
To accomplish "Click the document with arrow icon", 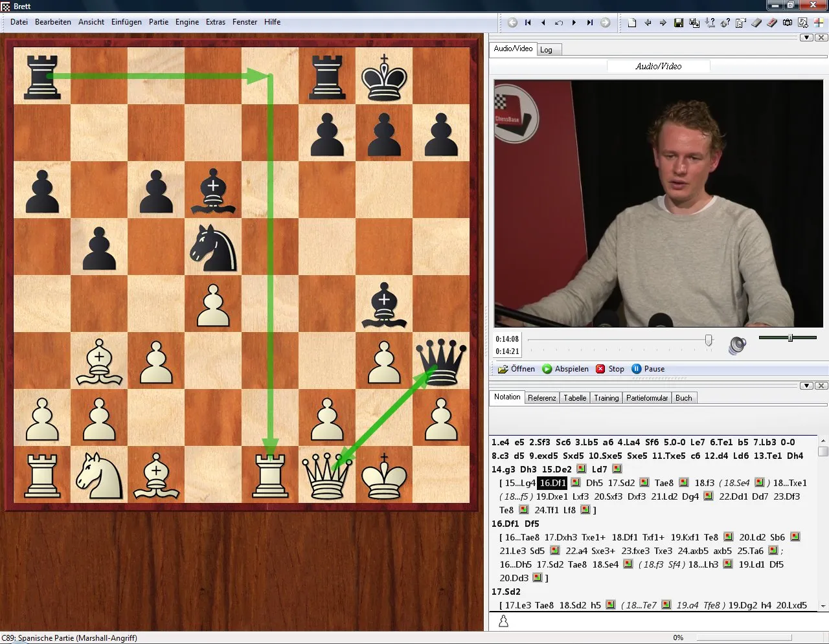I will tap(803, 23).
